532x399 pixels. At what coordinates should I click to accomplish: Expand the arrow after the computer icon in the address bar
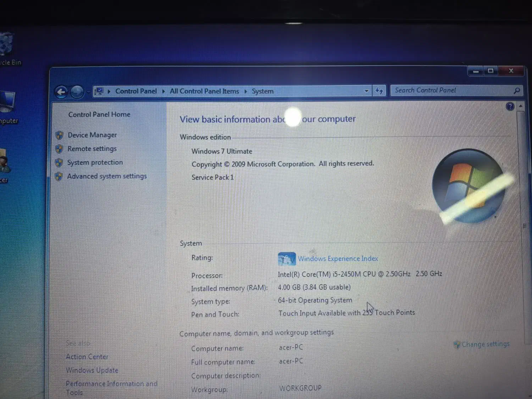(x=109, y=92)
